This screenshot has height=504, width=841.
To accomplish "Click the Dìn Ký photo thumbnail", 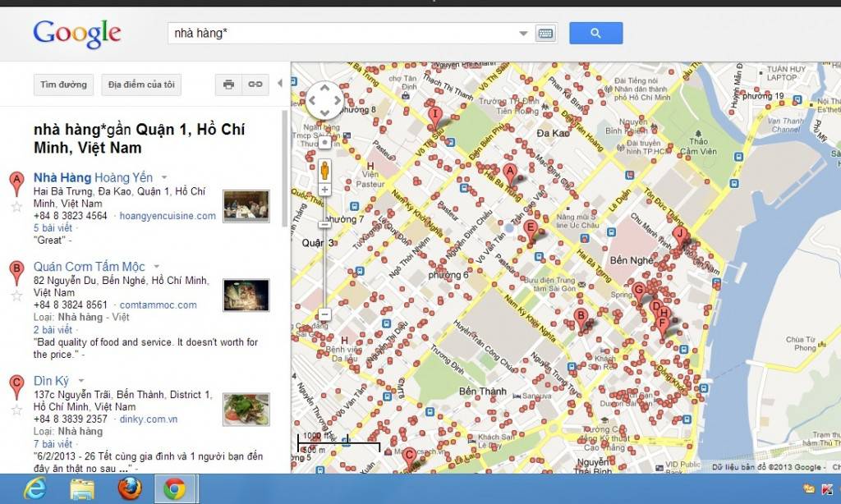I will [x=246, y=409].
